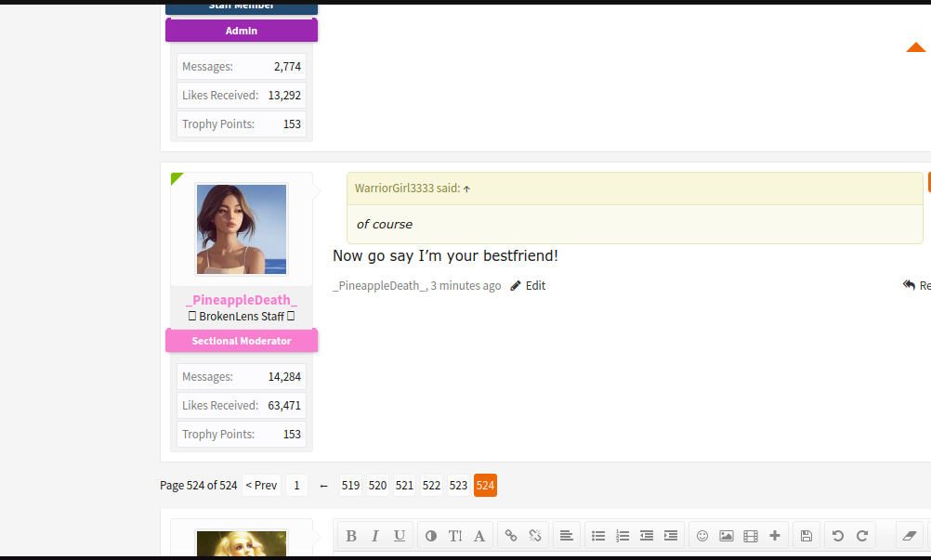Save draft with floppy disk icon
The image size is (931, 560).
click(806, 536)
